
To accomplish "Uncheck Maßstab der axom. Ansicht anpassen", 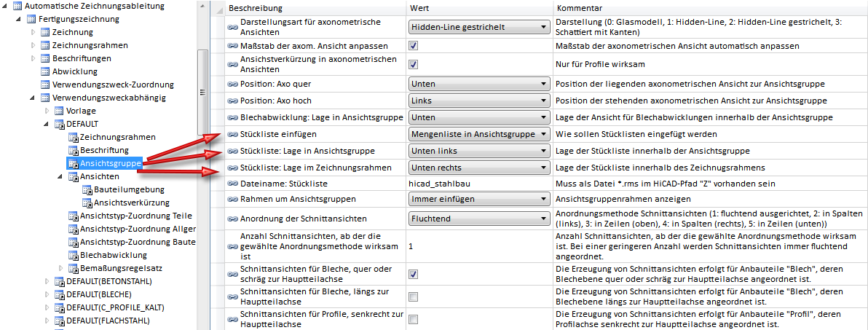I will (x=413, y=46).
